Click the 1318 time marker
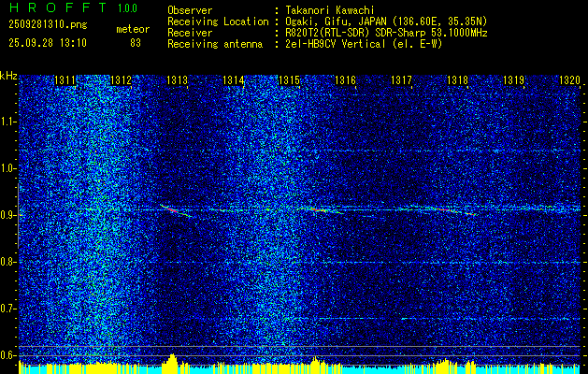This screenshot has height=374, width=588. click(x=457, y=80)
